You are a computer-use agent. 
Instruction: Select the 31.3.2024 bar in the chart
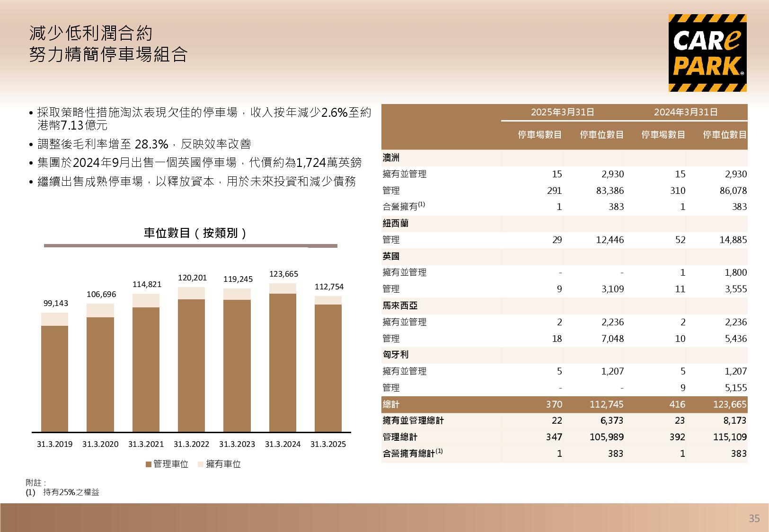point(283,359)
